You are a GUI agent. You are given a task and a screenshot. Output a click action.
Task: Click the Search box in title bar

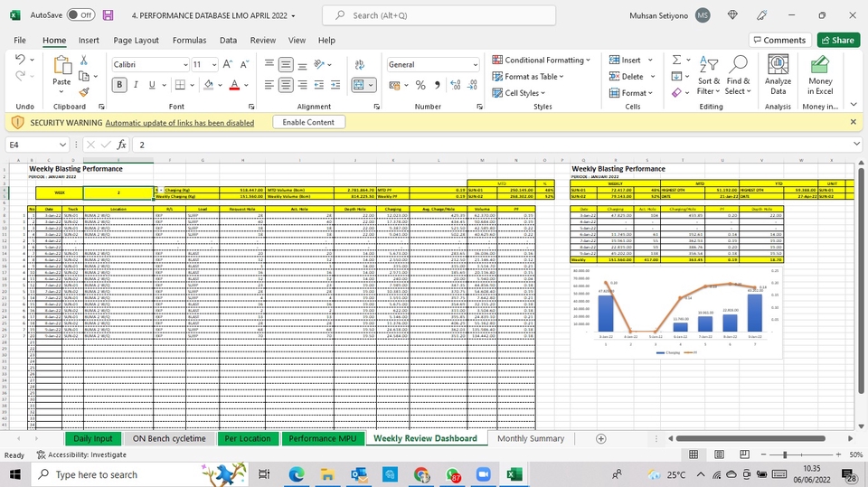pyautogui.click(x=439, y=15)
